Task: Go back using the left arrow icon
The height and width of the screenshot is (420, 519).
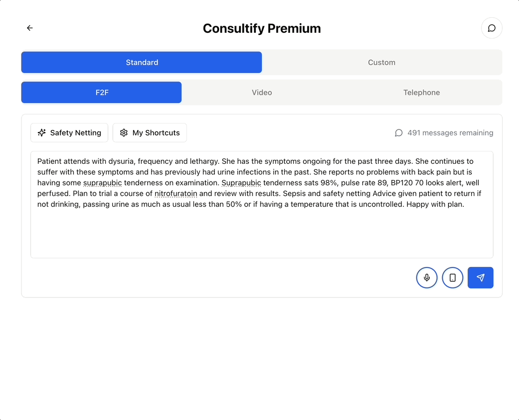Action: coord(30,28)
